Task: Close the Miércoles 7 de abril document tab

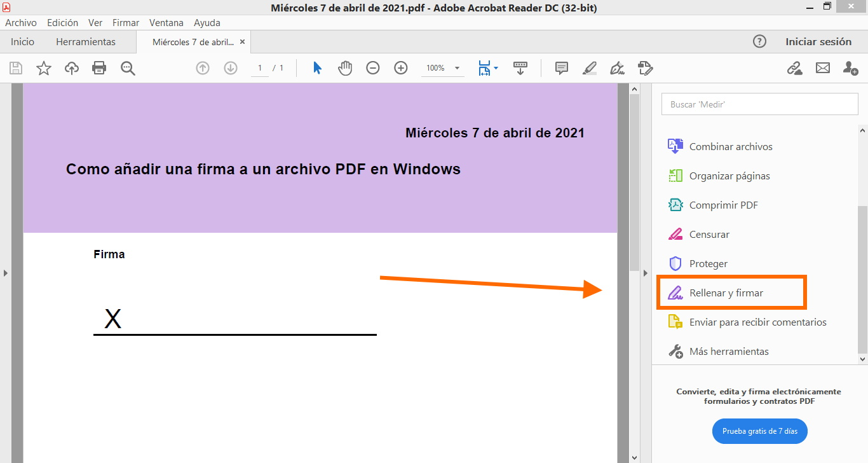Action: 242,42
